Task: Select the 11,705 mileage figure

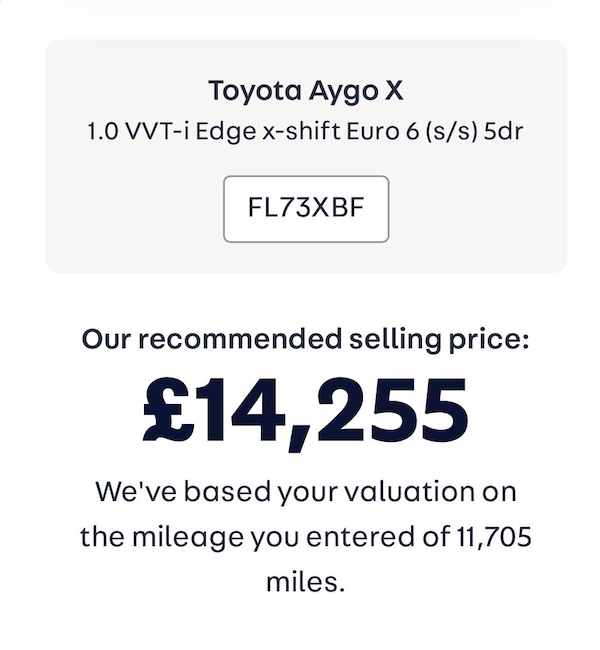Action: tap(491, 537)
